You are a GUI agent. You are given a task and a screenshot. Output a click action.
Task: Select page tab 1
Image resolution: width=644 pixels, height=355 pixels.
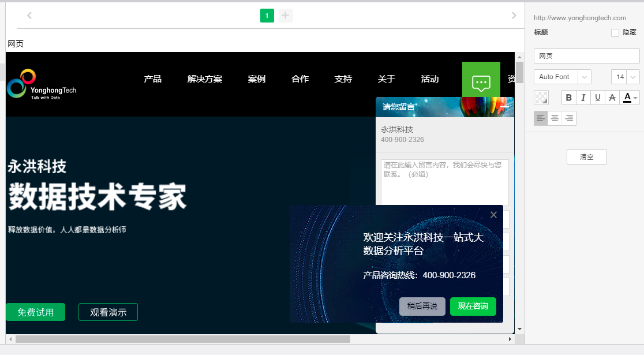(x=267, y=16)
